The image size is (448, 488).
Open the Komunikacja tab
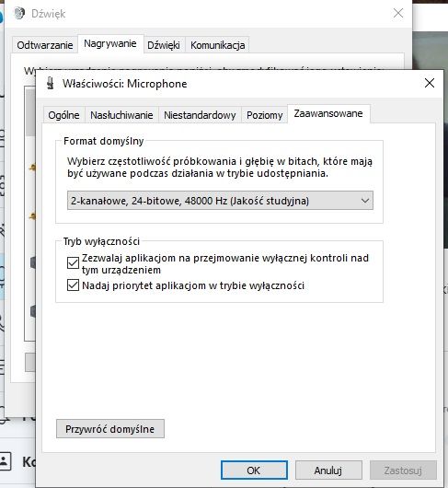point(218,45)
